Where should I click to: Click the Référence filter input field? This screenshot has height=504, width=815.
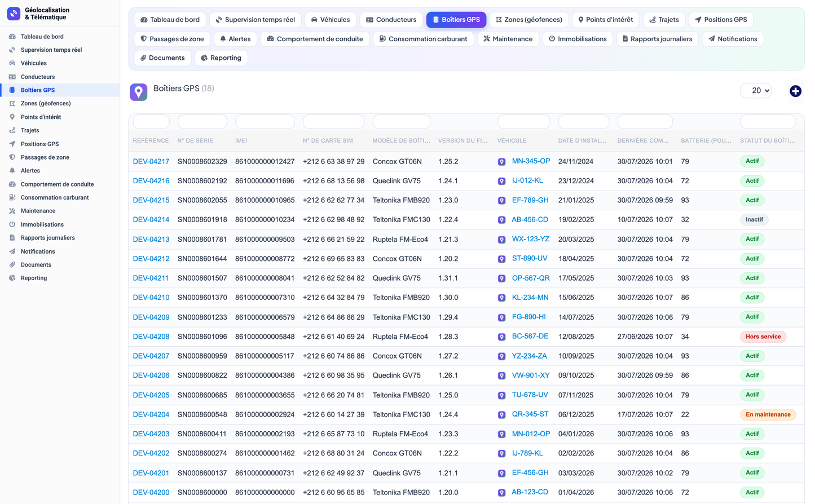(151, 122)
